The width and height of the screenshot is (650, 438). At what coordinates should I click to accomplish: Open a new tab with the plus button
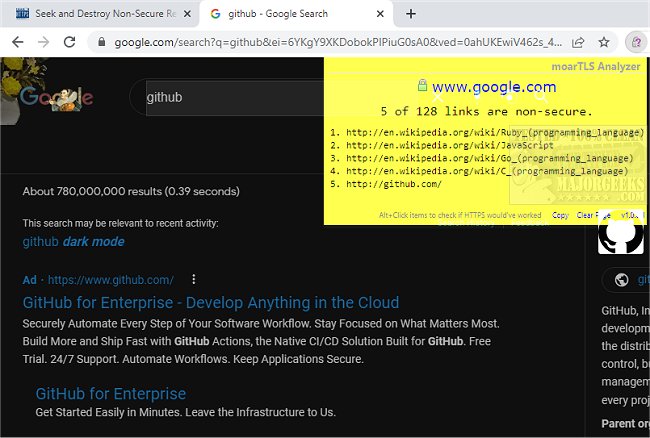tap(411, 14)
